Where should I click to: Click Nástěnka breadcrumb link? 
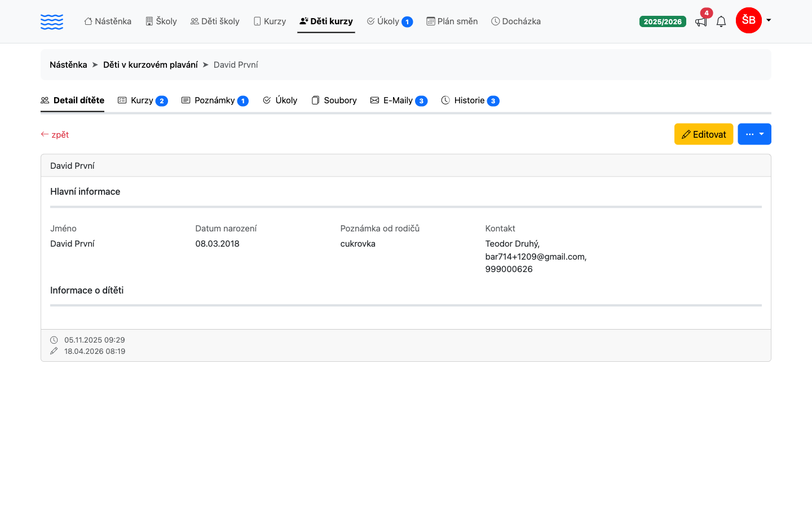coord(68,65)
